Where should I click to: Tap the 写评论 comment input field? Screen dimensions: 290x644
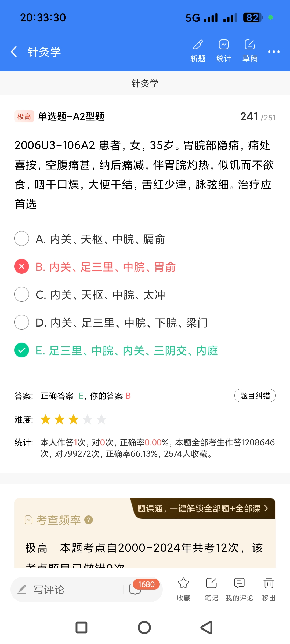click(x=67, y=590)
